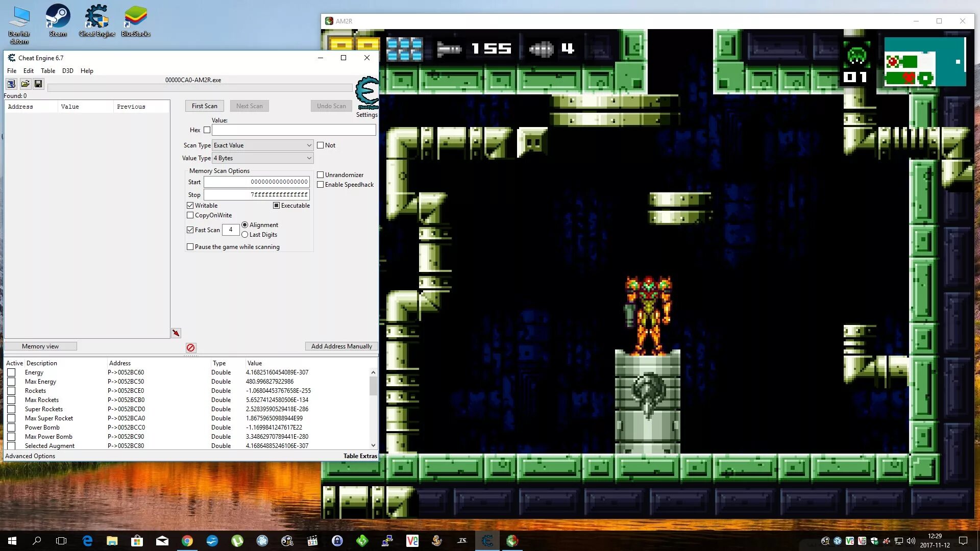Click the open process icon
Viewport: 980px width, 551px height.
pos(11,84)
